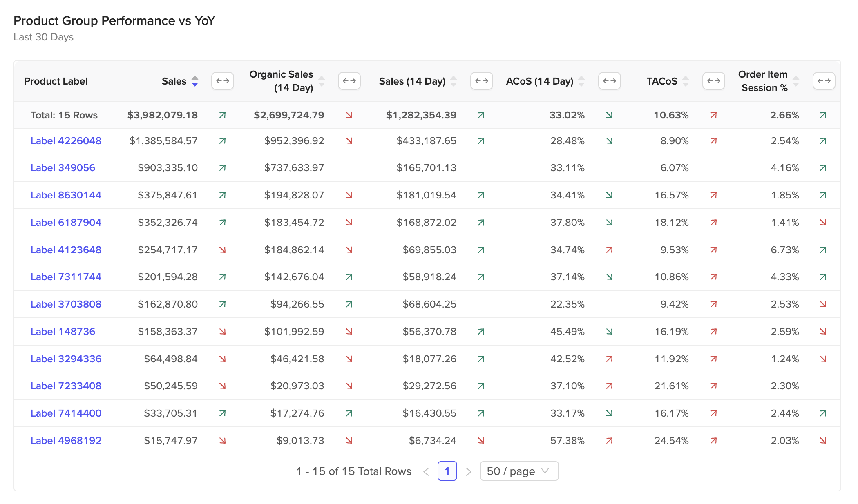Screen dimensions: 858x504
Task: Click the sort chevron on ACoS (14 Day)
Action: pyautogui.click(x=581, y=81)
